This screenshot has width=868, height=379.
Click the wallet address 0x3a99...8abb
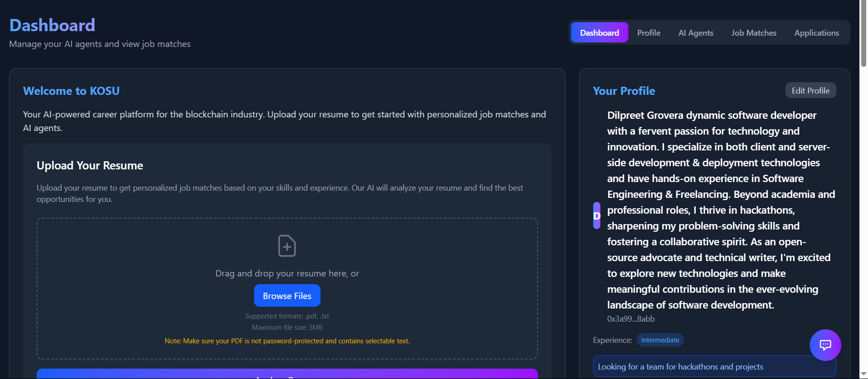(631, 318)
